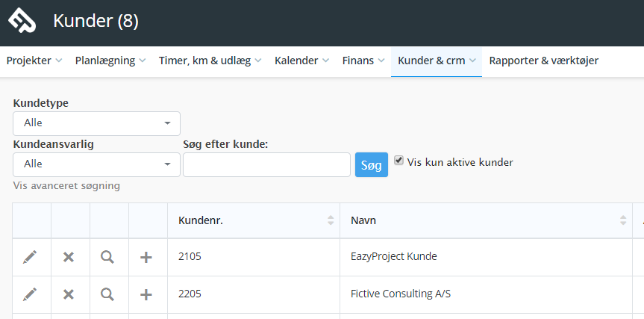Delete Fictive Consulting A/S with X icon
Viewport: 644px width, 319px height.
69,294
